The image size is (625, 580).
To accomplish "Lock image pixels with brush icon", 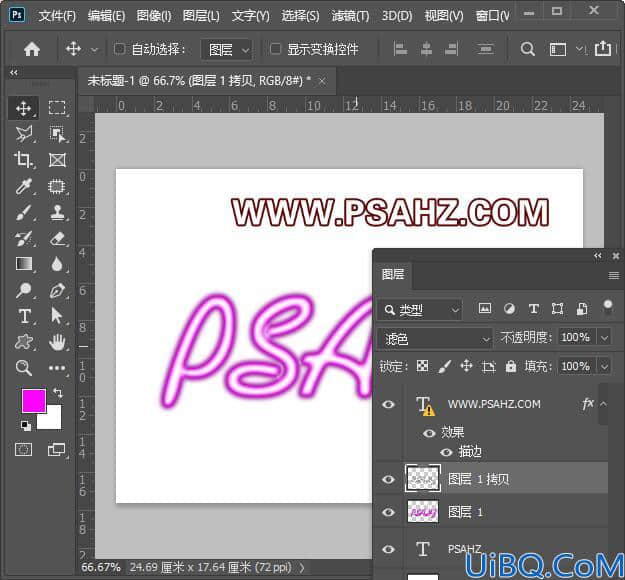I will 444,366.
